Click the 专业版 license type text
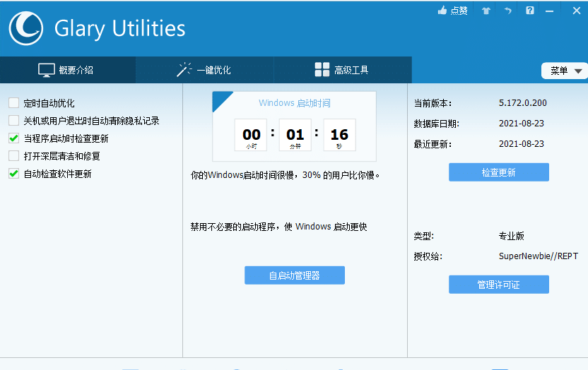 [x=512, y=236]
